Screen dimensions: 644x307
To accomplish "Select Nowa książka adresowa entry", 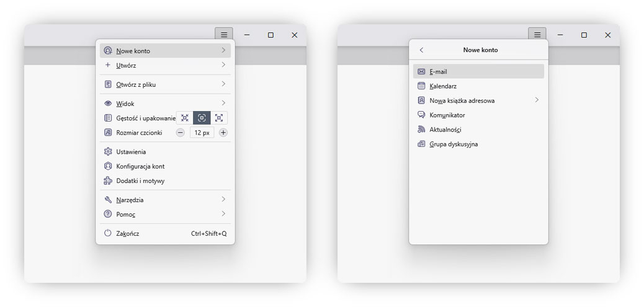I will point(478,100).
